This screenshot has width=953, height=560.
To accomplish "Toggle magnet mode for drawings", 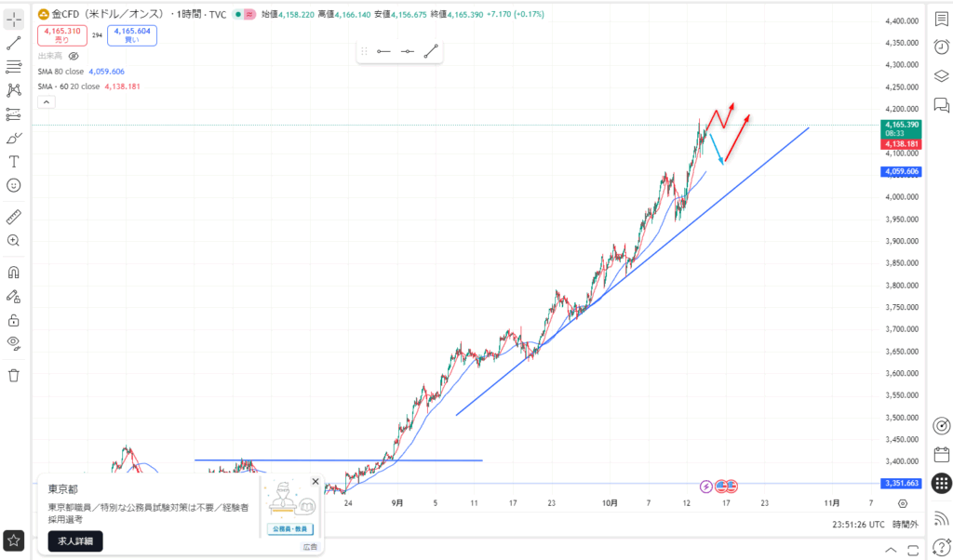I will coord(14,273).
